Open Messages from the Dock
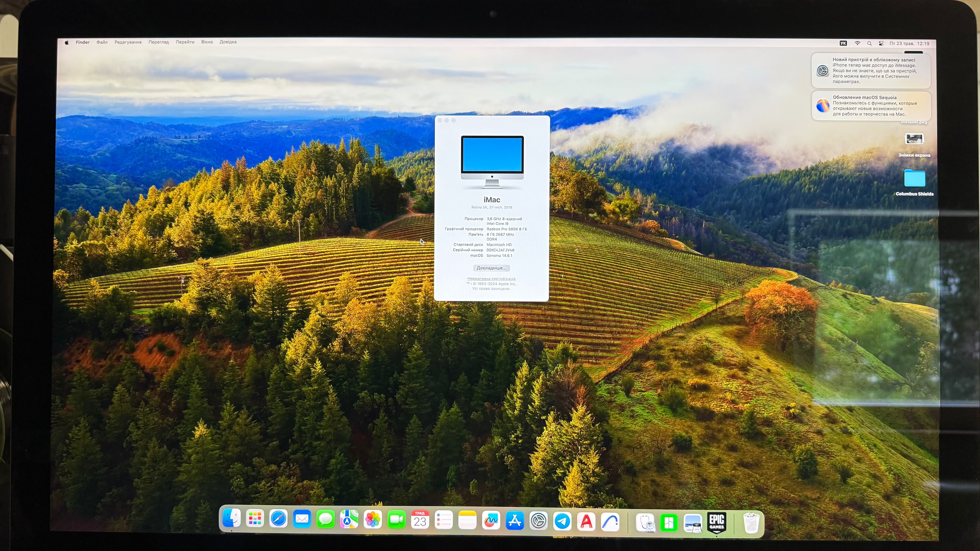The height and width of the screenshot is (551, 980). 326,519
